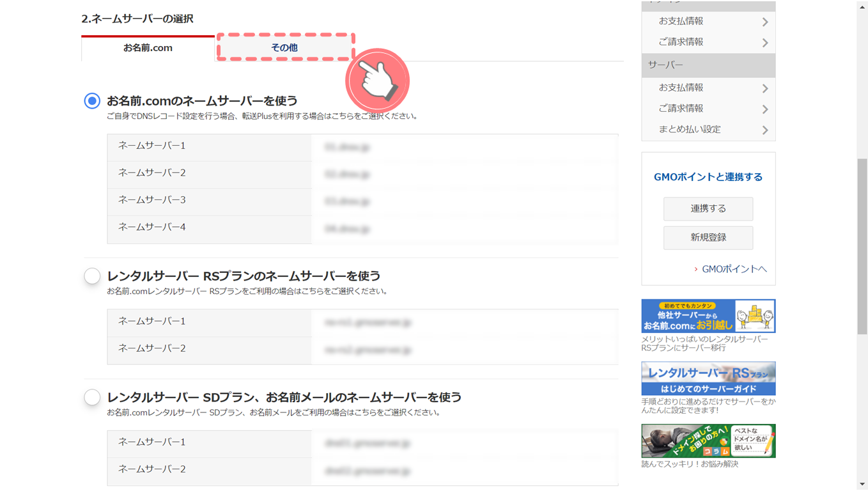Open まとめ払い設定 in the sidebar
Image resolution: width=868 pixels, height=491 pixels.
click(708, 129)
